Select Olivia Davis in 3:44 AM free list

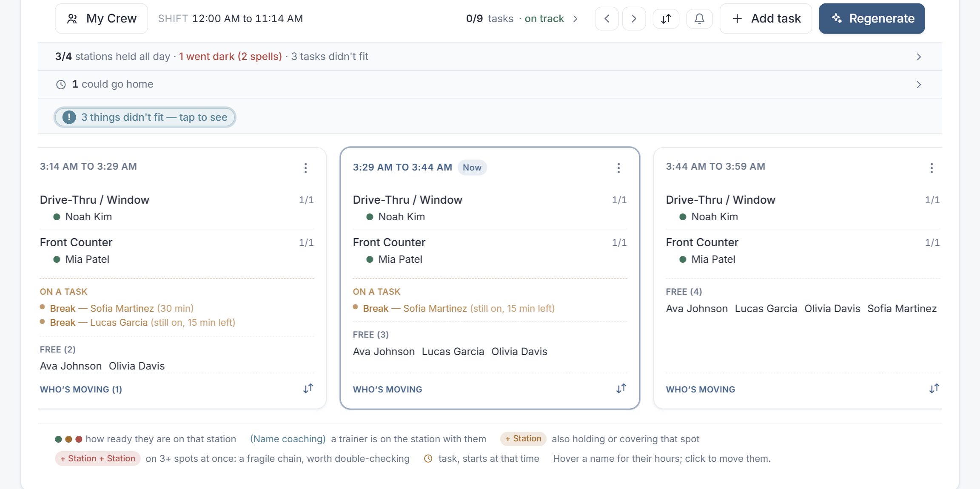(x=832, y=308)
